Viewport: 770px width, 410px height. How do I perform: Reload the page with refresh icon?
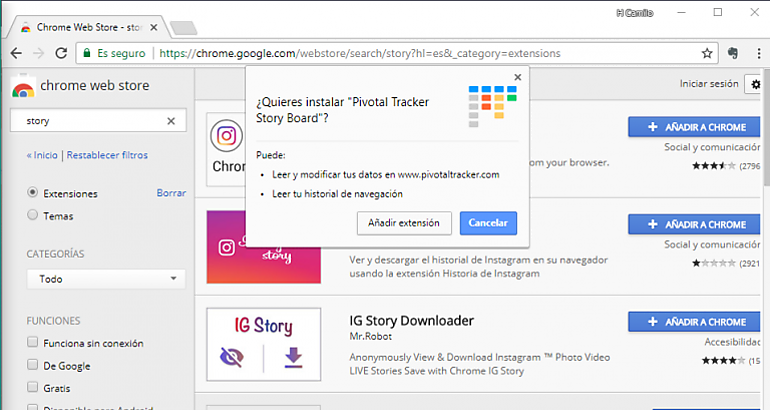[61, 53]
